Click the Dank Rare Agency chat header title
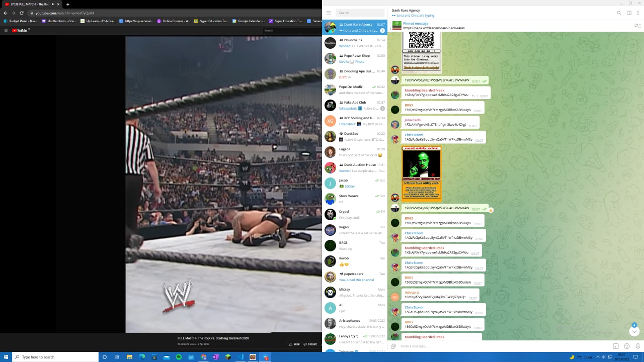The image size is (644, 362). point(406,11)
